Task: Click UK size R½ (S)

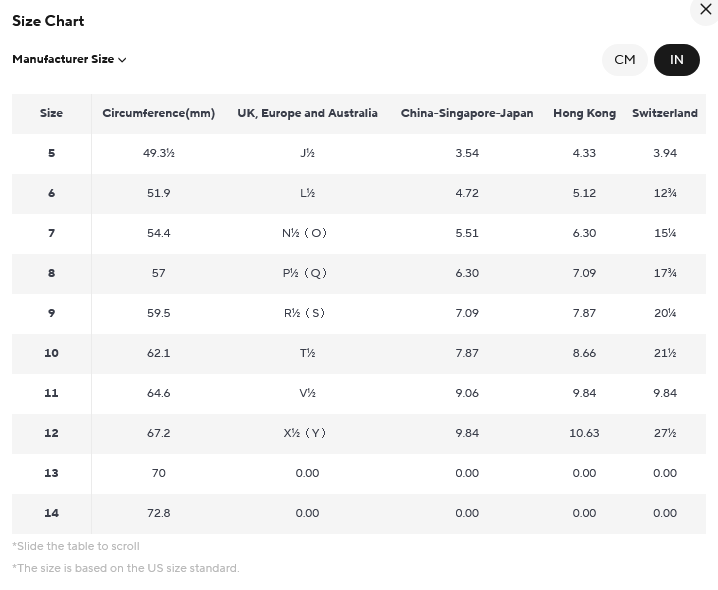Action: pos(305,313)
